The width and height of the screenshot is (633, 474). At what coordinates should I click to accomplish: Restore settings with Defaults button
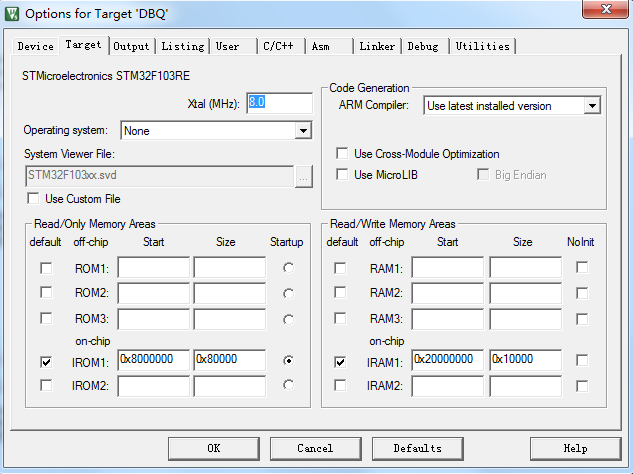click(x=417, y=449)
